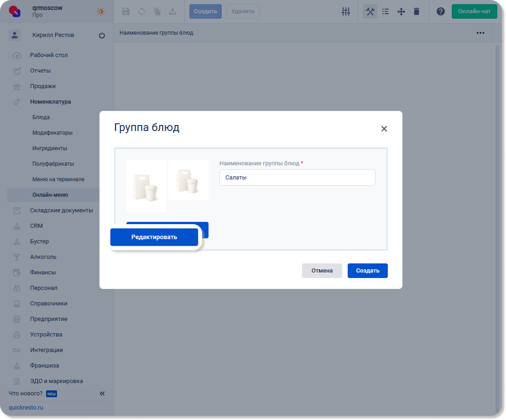Toggle the sun light theme switch

coord(101,11)
